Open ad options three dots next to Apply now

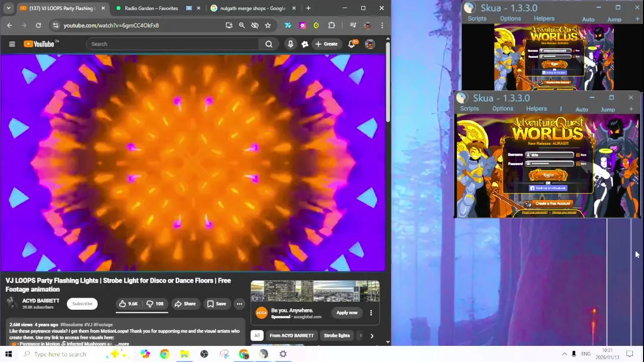(371, 313)
